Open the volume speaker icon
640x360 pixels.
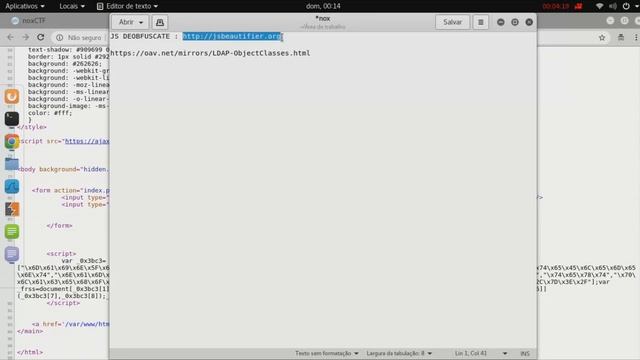click(x=613, y=6)
